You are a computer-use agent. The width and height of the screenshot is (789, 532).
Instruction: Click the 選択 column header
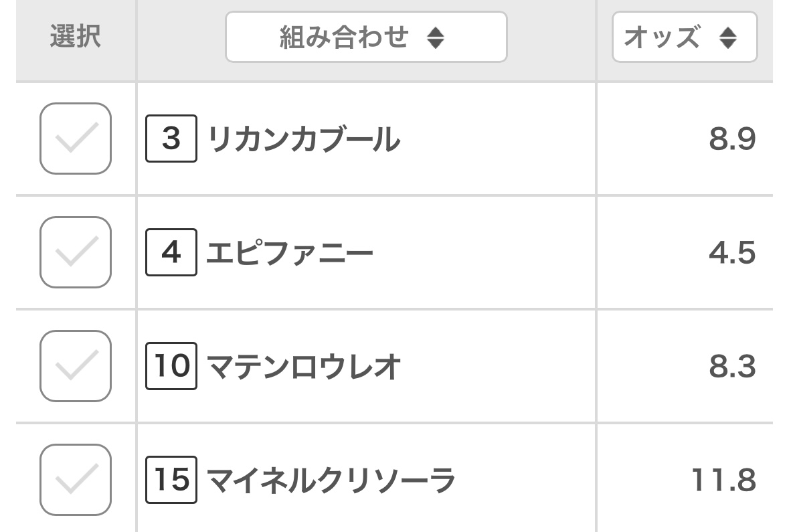[x=76, y=37]
